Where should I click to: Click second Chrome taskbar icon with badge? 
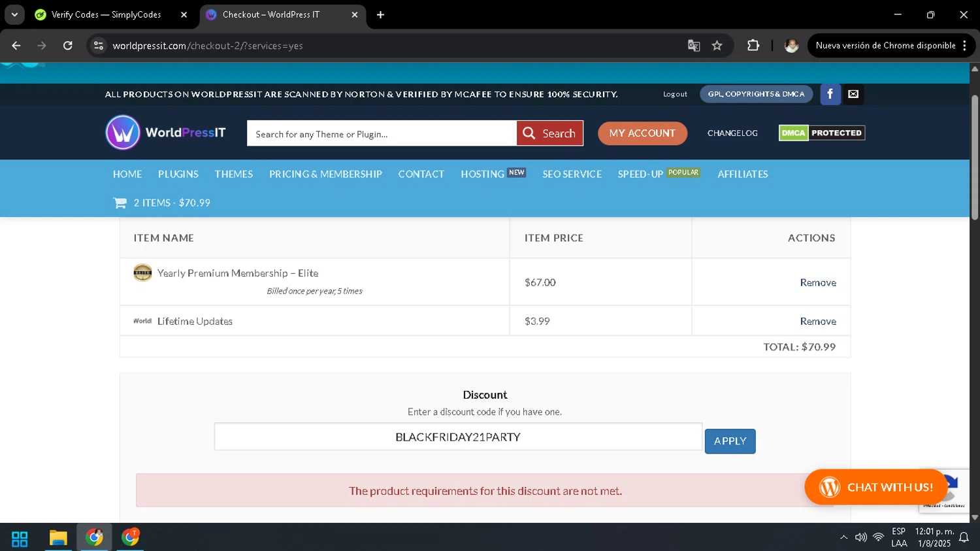click(x=130, y=537)
